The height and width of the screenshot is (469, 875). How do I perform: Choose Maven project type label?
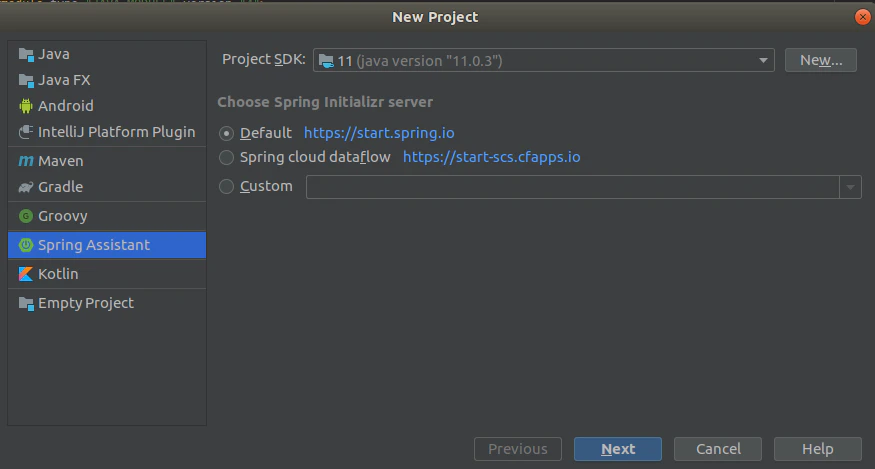click(60, 161)
